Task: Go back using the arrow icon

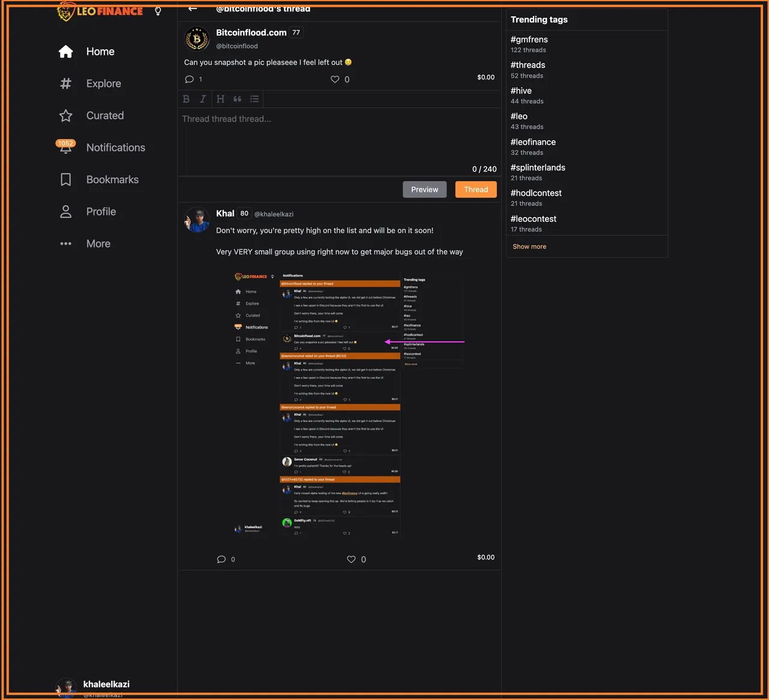Action: pos(192,8)
